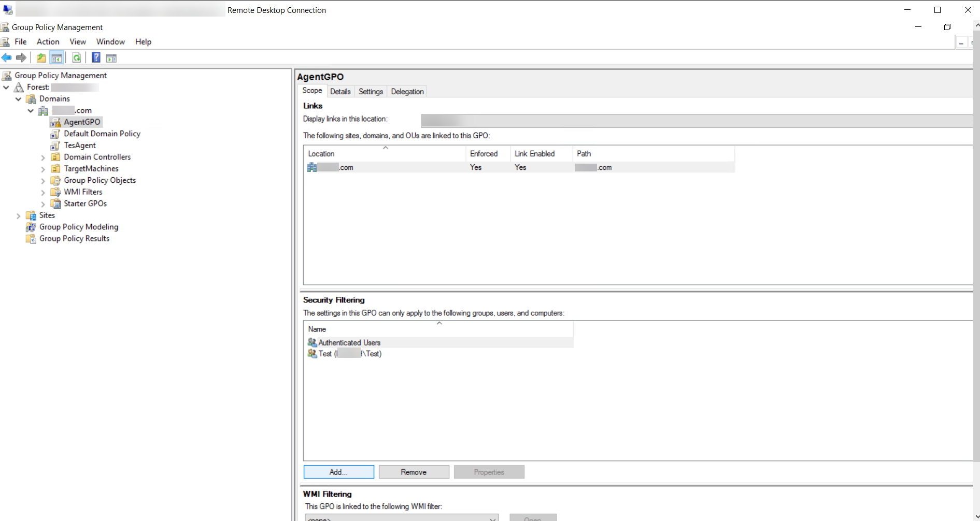Click the Test group icon in Security Filtering
Viewport: 980px width, 521px height.
(312, 354)
